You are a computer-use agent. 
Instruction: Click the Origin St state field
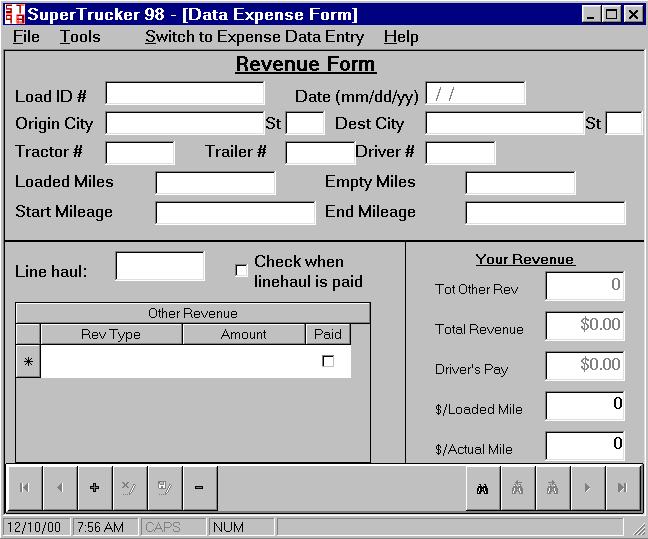coord(305,123)
